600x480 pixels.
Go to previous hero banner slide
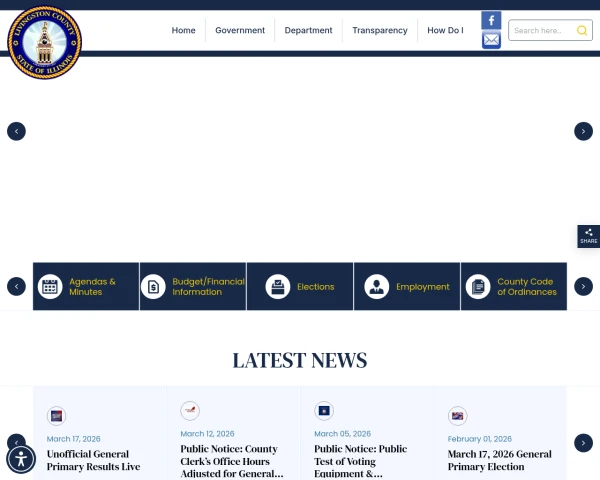click(x=16, y=131)
